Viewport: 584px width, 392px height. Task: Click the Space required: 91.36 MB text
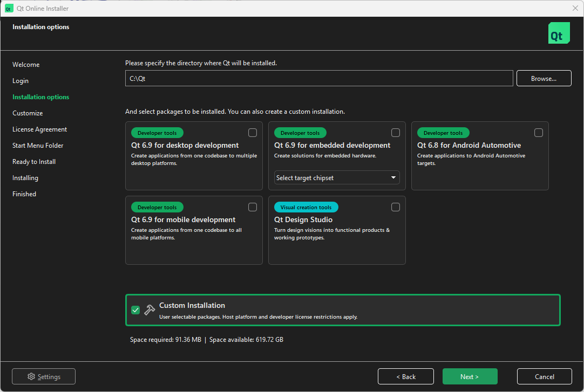click(166, 340)
